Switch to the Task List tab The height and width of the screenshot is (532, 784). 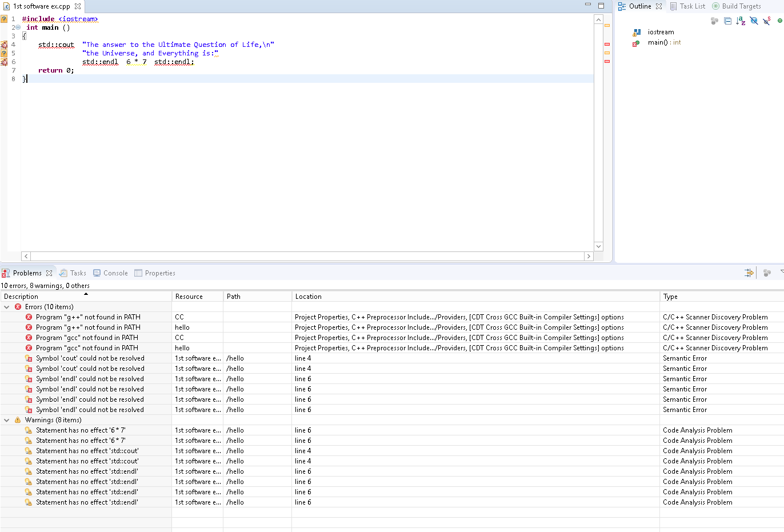point(687,6)
